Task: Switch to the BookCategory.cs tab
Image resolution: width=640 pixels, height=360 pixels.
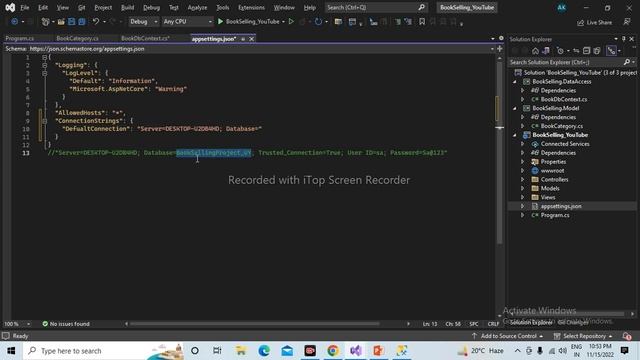Action: coord(78,38)
